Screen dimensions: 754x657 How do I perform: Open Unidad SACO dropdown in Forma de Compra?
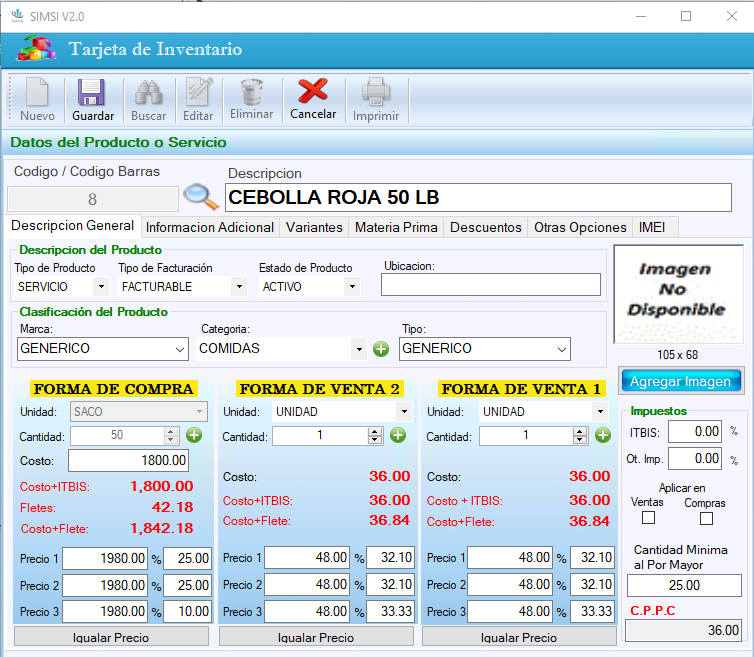click(199, 412)
